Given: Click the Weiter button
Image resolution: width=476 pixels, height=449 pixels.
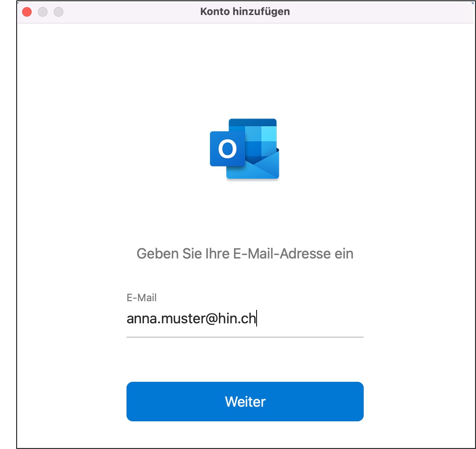Looking at the screenshot, I should (245, 401).
